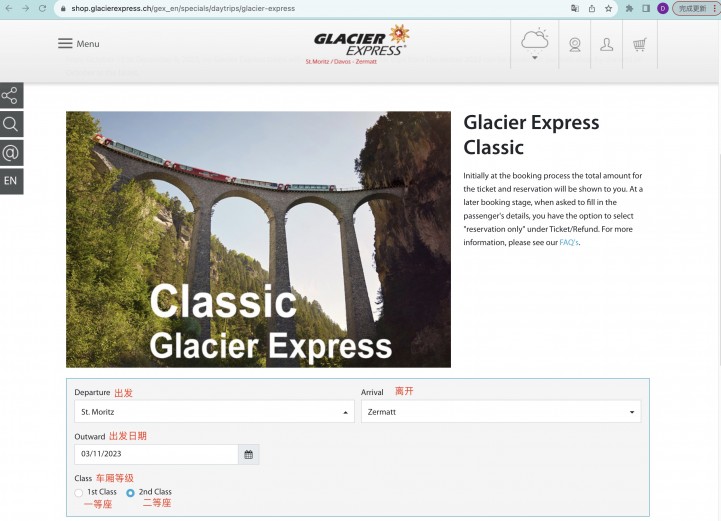Click the Glacier Express Classic heading
Screen dimensions: 721x521
(x=531, y=135)
